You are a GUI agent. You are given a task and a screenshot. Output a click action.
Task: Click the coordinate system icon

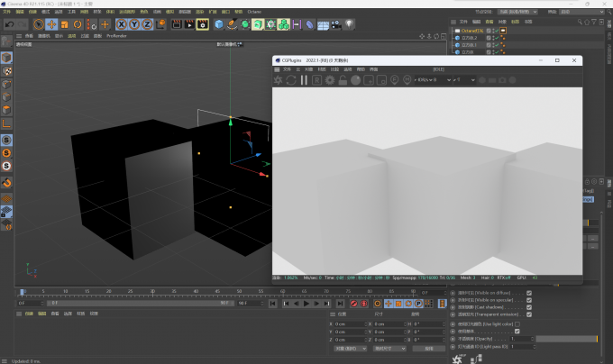pyautogui.click(x=160, y=24)
